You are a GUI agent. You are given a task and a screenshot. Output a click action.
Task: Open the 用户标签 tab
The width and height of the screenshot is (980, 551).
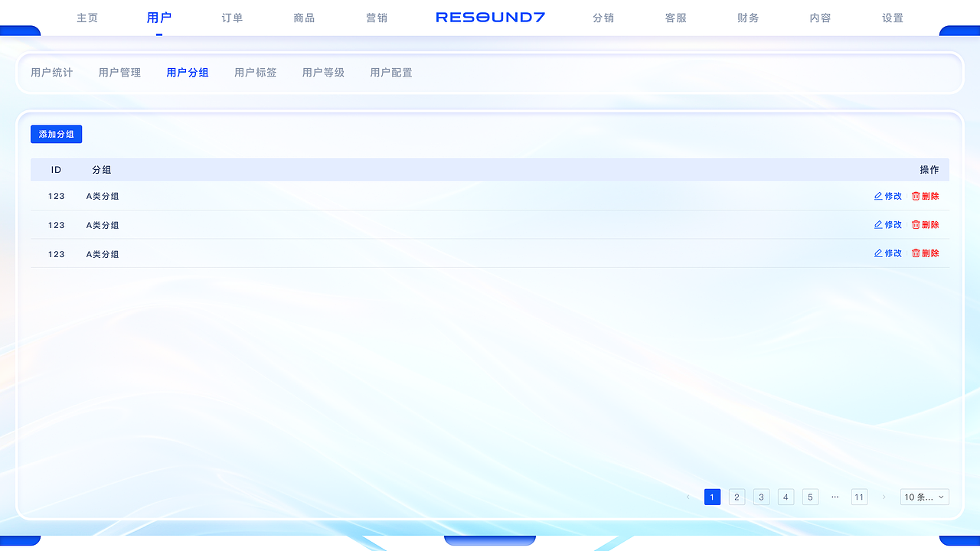256,72
